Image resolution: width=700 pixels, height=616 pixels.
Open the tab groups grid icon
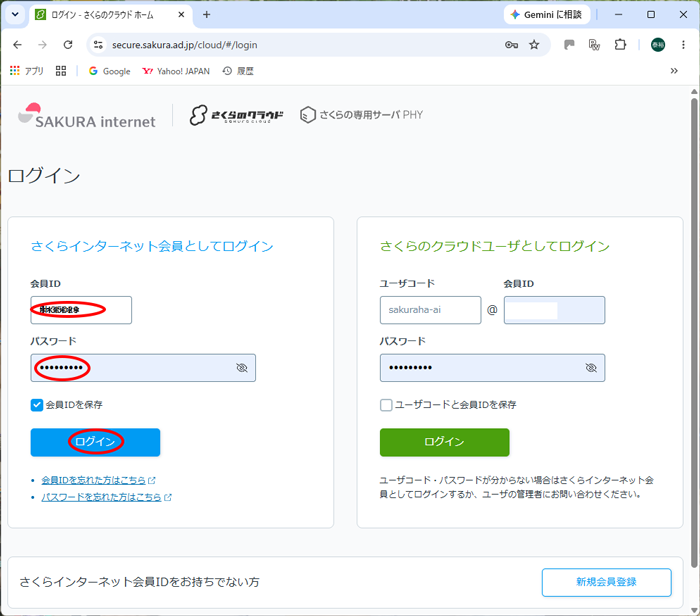(x=61, y=71)
